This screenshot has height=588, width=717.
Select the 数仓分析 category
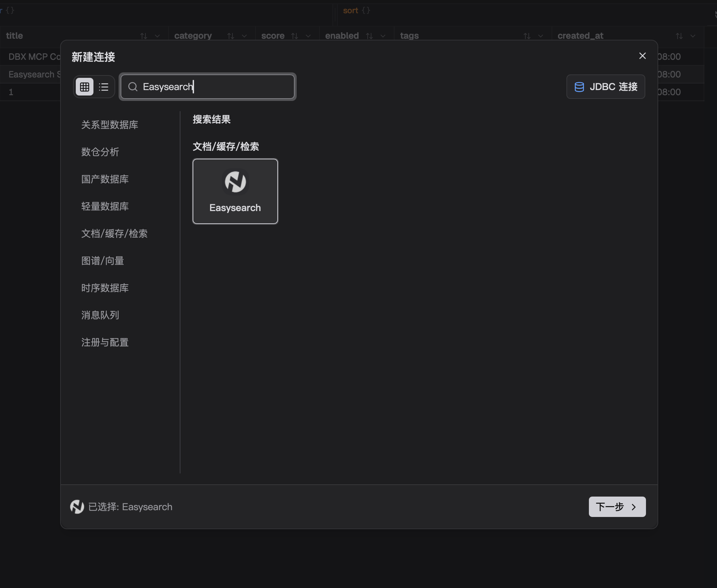[x=100, y=152]
